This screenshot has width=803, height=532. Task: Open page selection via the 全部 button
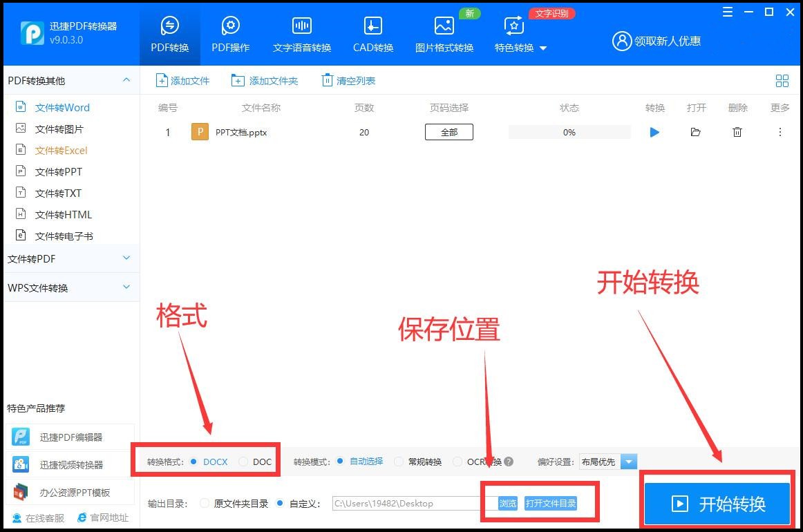[x=448, y=131]
